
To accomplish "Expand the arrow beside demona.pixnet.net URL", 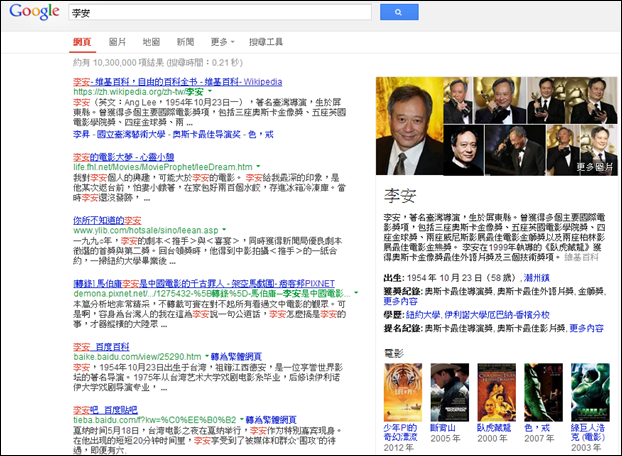I will click(x=356, y=293).
